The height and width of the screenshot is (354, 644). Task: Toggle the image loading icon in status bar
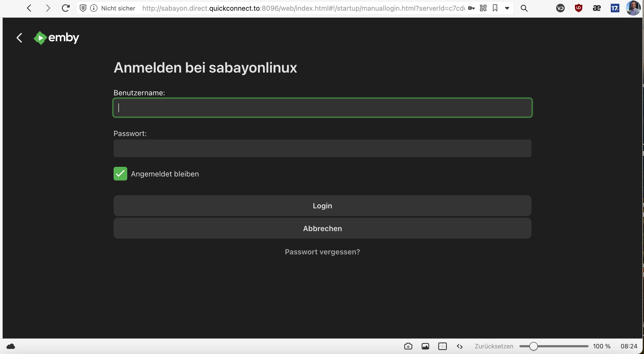(425, 346)
